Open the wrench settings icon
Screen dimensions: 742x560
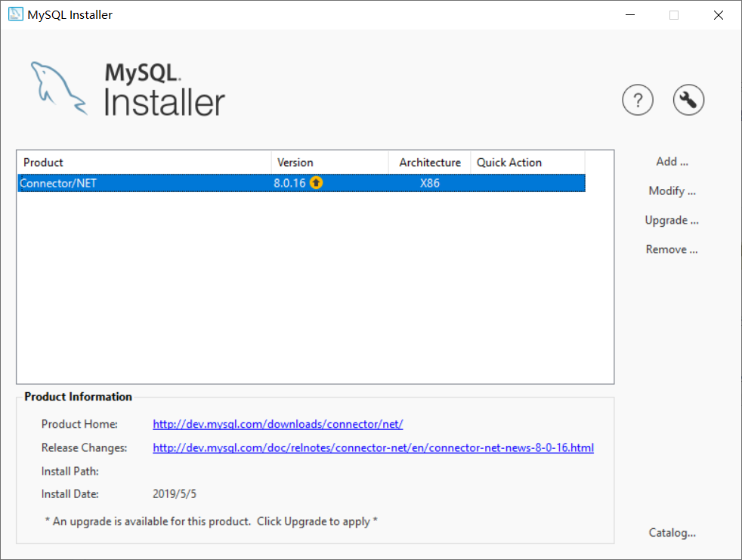[x=688, y=100]
